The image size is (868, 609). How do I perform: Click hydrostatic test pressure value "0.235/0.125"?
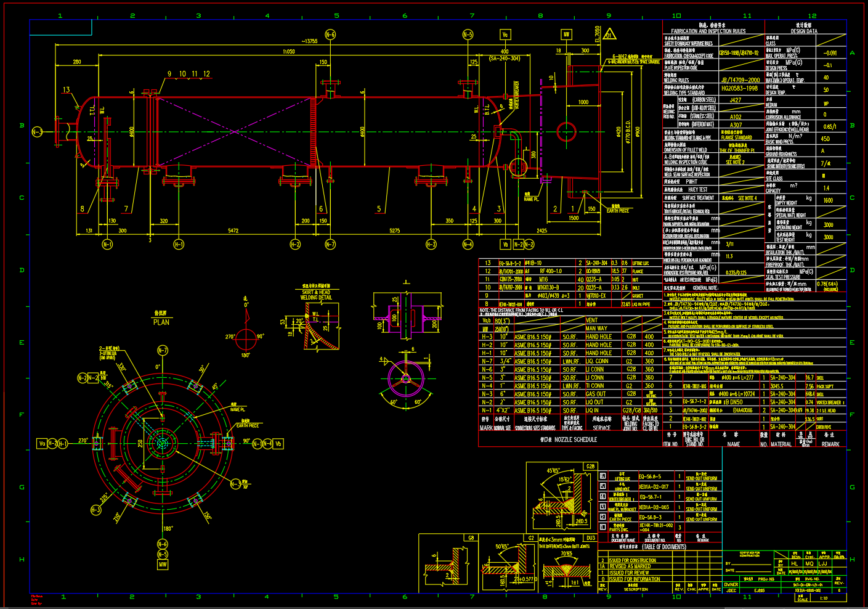coord(736,272)
